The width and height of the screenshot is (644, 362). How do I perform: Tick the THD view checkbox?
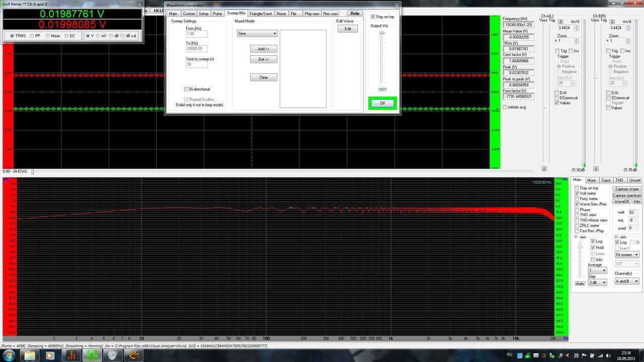click(x=577, y=215)
